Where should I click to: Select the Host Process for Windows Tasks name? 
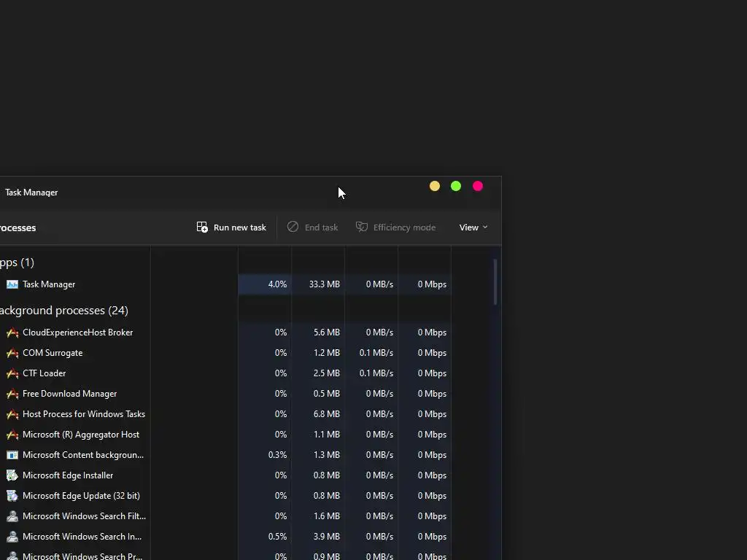pos(84,414)
